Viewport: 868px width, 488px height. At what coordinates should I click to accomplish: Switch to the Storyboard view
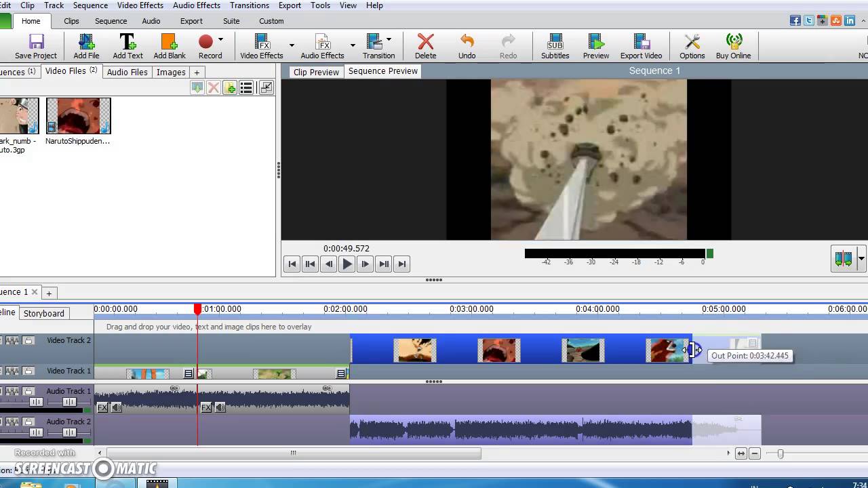pyautogui.click(x=44, y=313)
